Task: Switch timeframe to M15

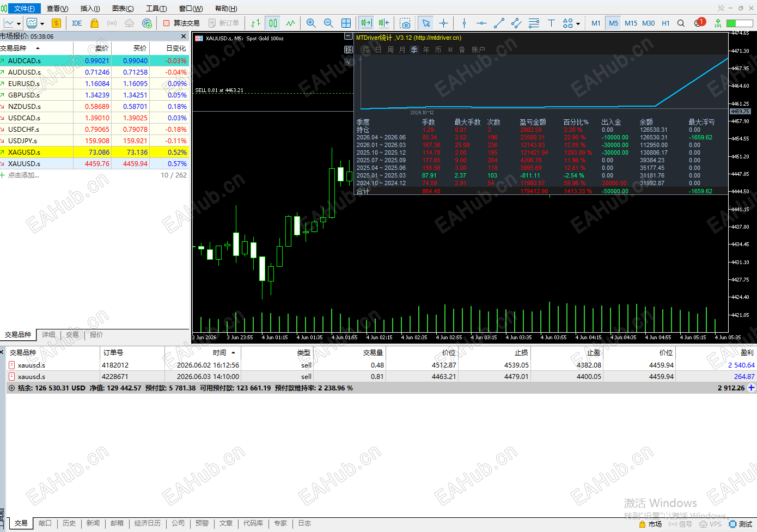Action: 631,23
